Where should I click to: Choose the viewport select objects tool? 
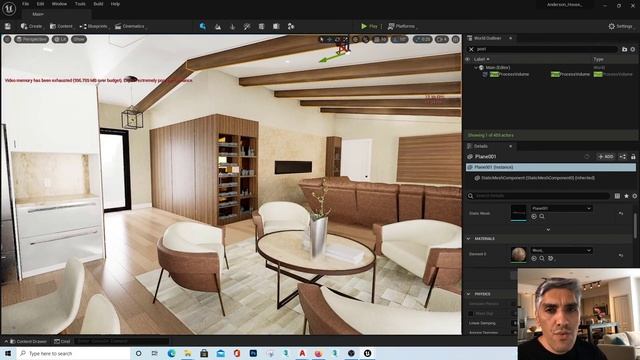pyautogui.click(x=322, y=39)
